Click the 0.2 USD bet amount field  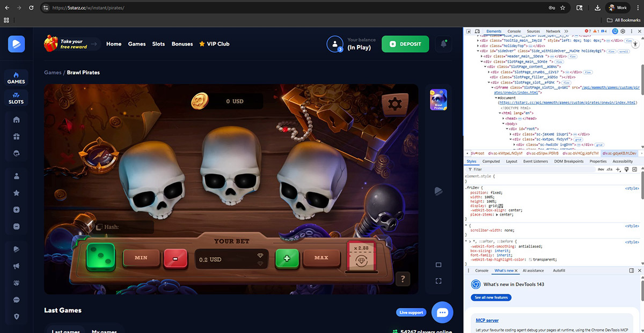pos(232,258)
